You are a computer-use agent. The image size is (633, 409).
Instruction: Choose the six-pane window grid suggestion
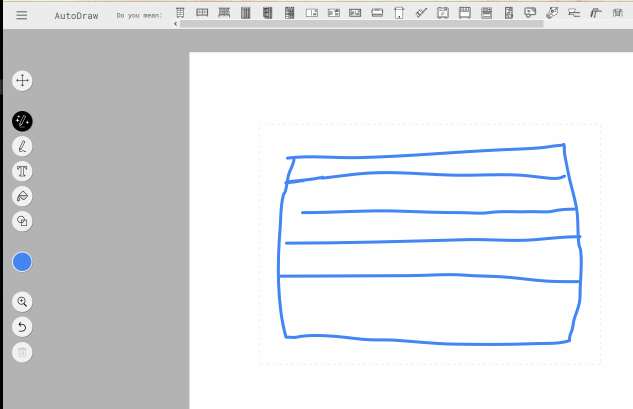point(202,13)
